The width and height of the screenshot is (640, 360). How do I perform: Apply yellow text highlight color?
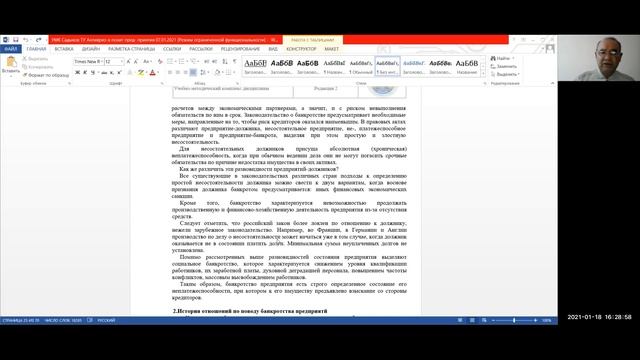(x=141, y=72)
